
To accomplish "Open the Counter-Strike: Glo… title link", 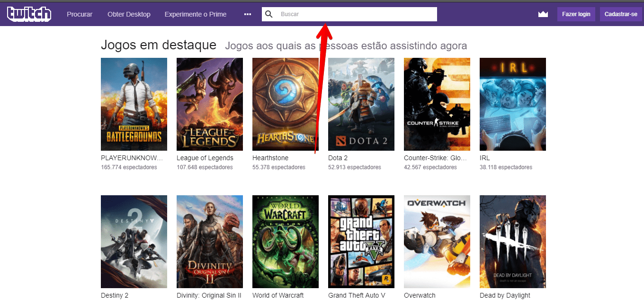I will pos(436,158).
